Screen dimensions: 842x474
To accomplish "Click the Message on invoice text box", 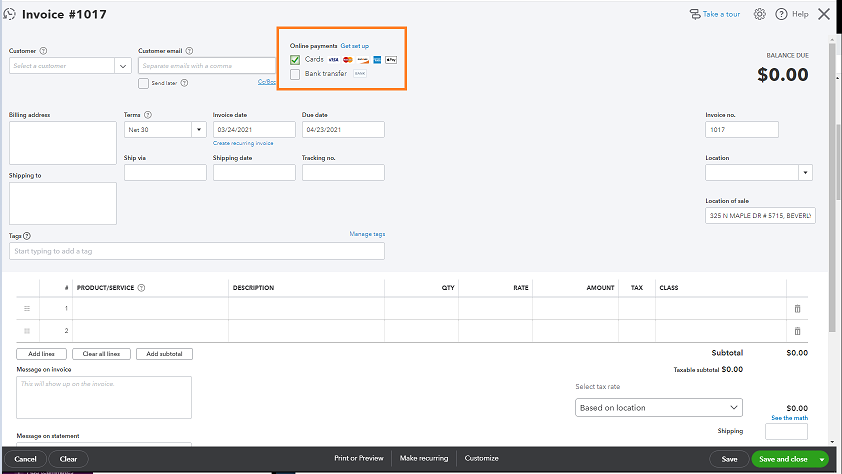I will point(104,397).
